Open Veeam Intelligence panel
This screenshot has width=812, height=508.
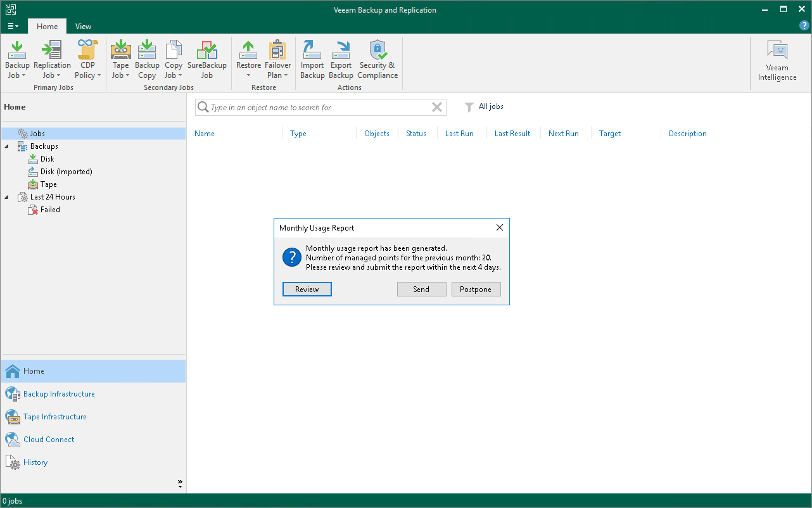(777, 61)
